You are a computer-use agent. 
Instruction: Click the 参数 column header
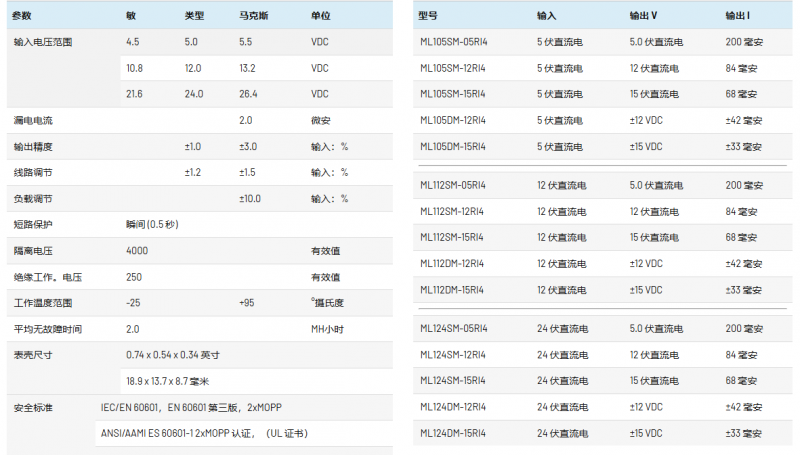coord(23,16)
